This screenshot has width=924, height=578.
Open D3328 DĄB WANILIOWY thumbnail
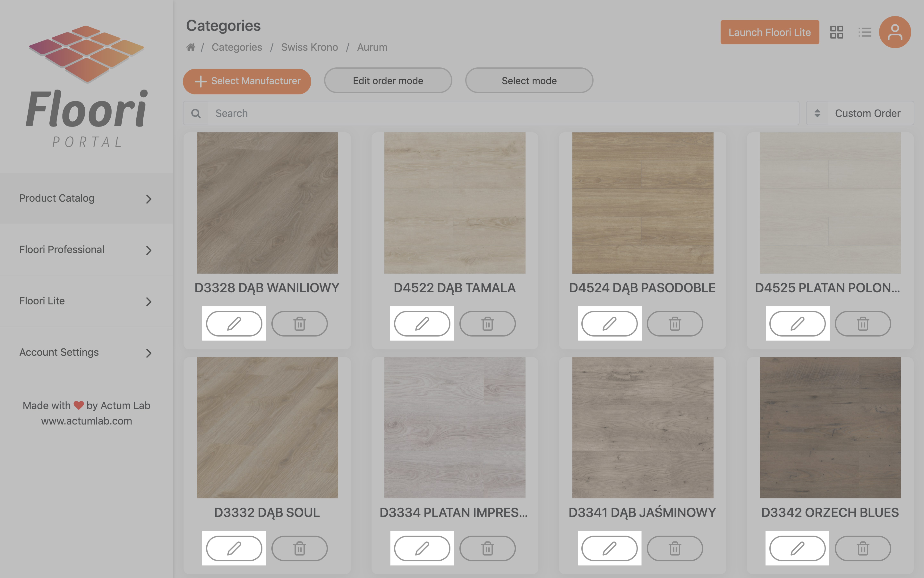(x=267, y=203)
